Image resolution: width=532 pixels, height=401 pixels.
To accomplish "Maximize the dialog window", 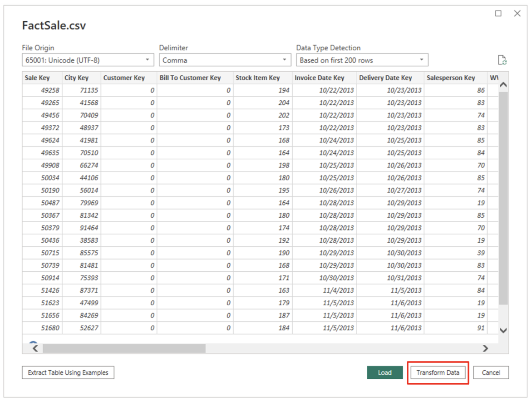I will [x=498, y=13].
